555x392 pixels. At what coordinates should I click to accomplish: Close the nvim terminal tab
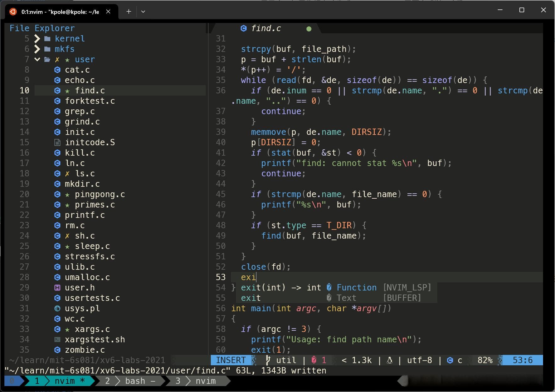point(108,12)
